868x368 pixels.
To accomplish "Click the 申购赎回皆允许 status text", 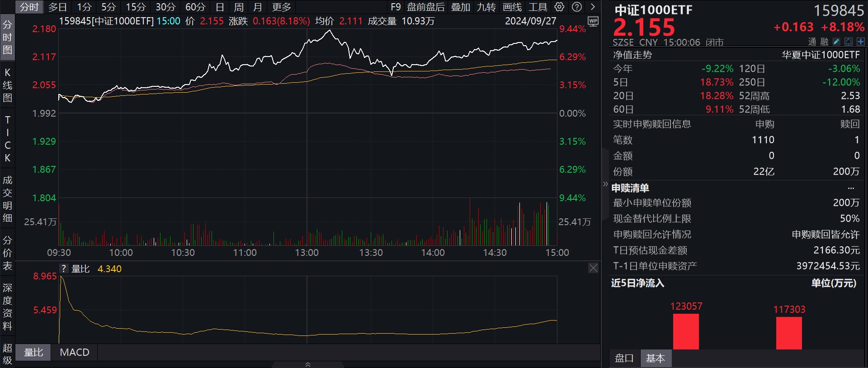I will tap(826, 235).
